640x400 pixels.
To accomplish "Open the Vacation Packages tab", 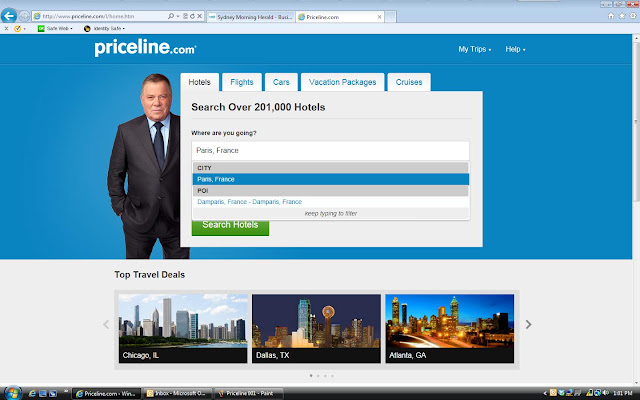I will 342,82.
